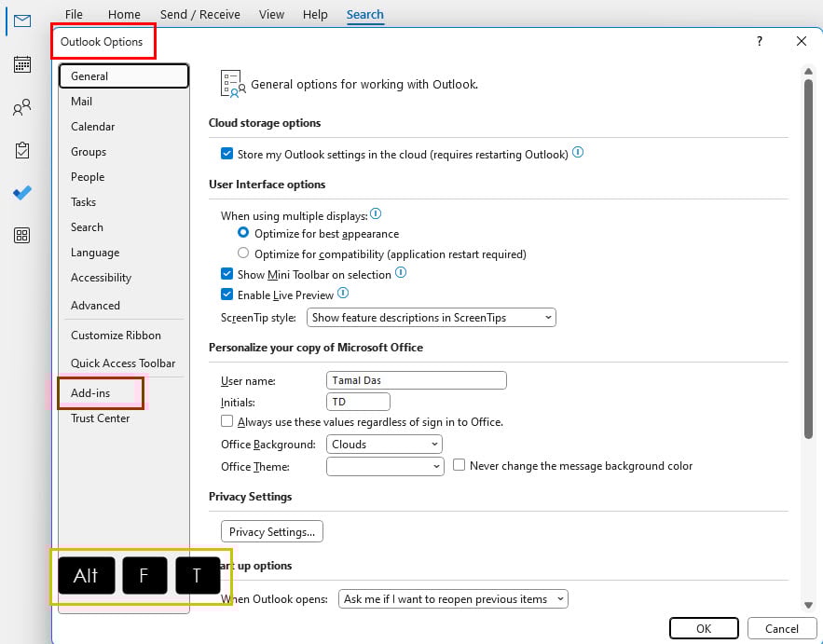The height and width of the screenshot is (644, 823).
Task: Open the Mail view in Outlook sidebar
Action: pyautogui.click(x=22, y=21)
